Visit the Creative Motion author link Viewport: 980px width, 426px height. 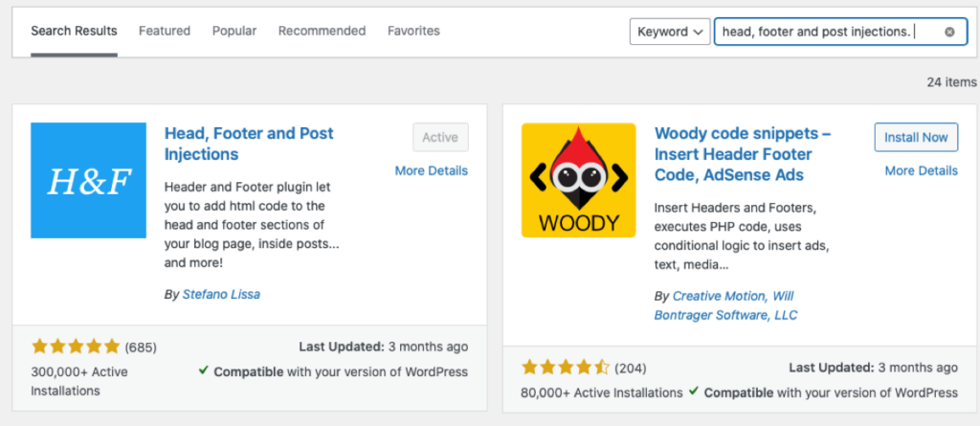(720, 296)
